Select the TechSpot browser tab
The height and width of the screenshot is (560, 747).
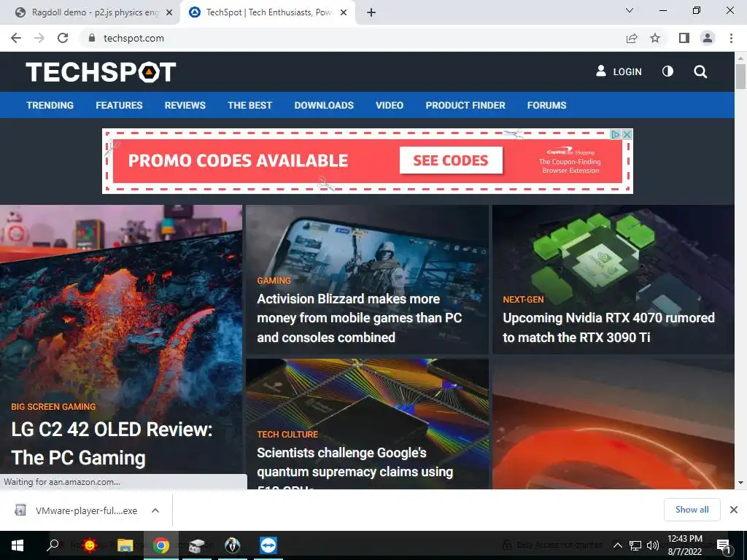[x=267, y=12]
